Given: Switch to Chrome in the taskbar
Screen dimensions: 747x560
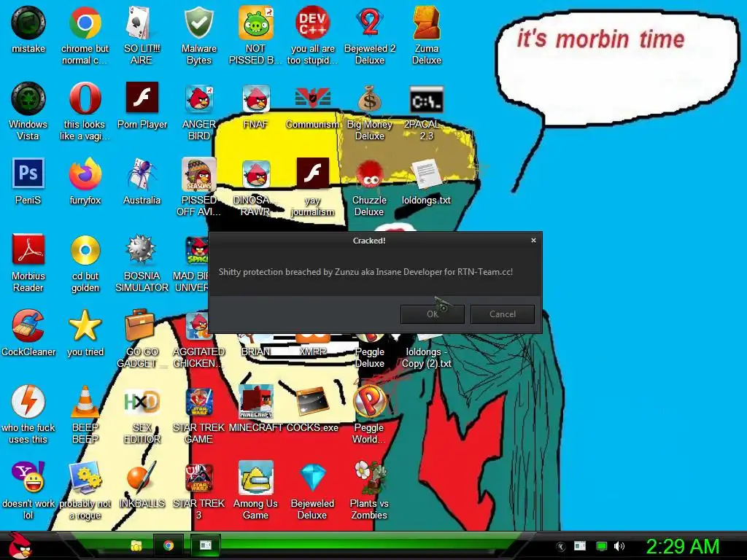Looking at the screenshot, I should pos(169,545).
